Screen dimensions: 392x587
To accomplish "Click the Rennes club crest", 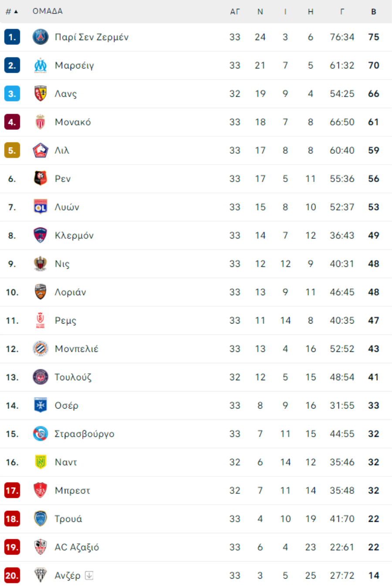I will pos(41,179).
